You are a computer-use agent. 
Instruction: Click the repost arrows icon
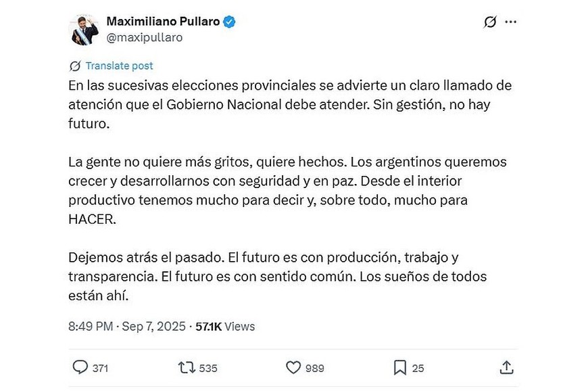[x=185, y=367]
